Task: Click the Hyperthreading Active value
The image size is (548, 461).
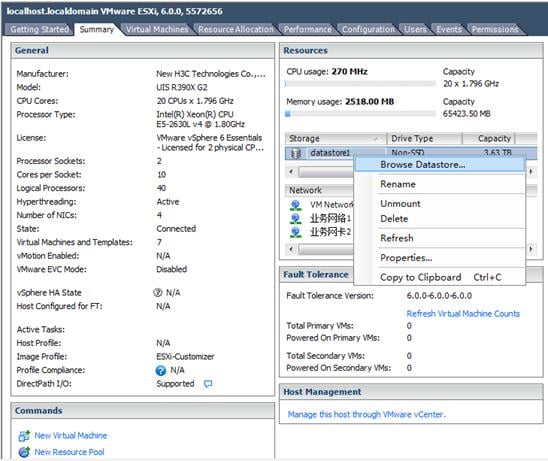Action: coord(168,202)
